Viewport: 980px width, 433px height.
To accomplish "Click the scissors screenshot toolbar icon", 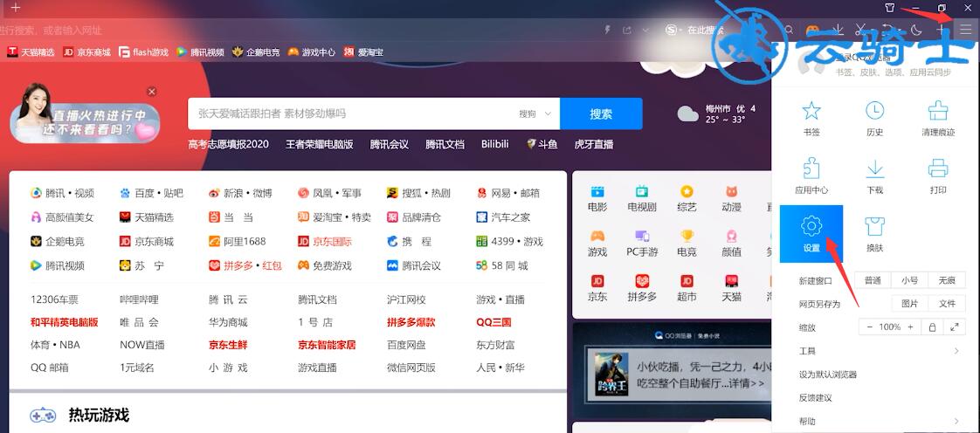I will pyautogui.click(x=860, y=30).
